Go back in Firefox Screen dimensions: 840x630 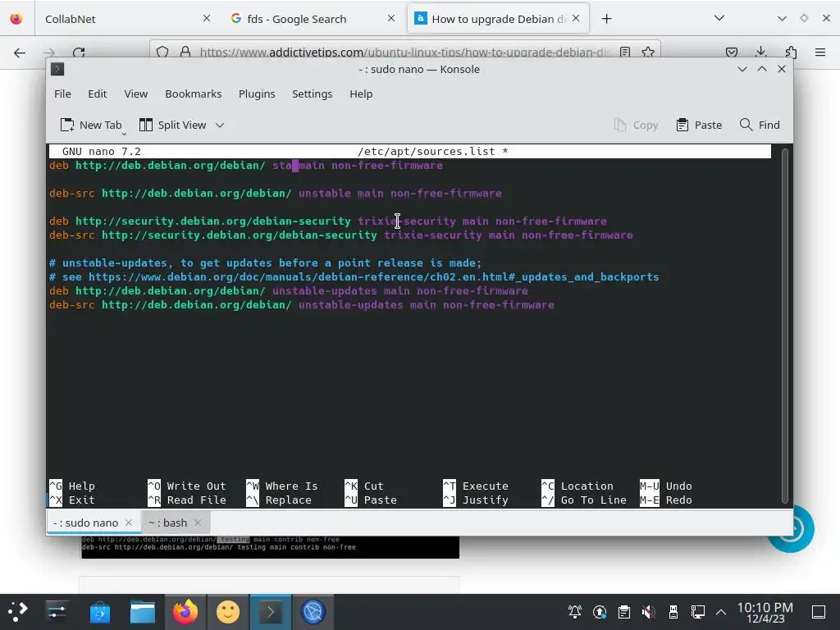[20, 52]
